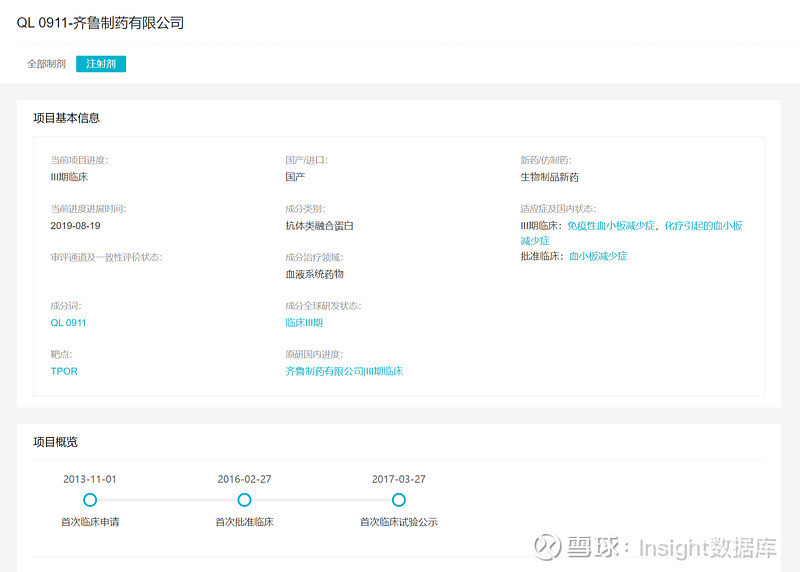This screenshot has width=800, height=572.
Task: Click the 国产 origin value
Action: click(x=295, y=177)
